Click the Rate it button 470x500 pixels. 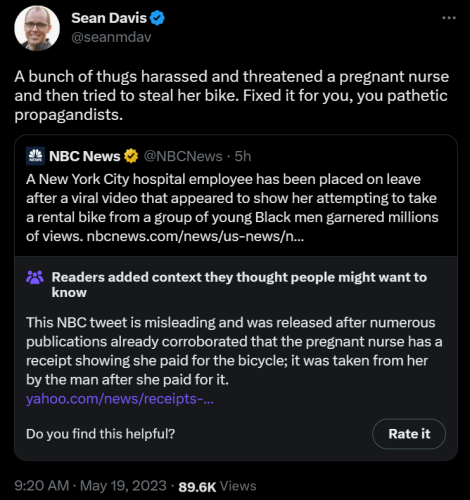click(409, 434)
